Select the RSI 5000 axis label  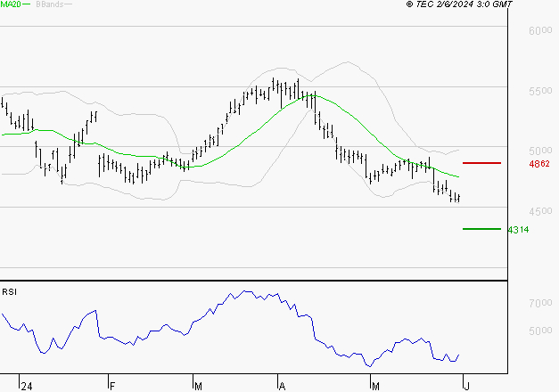coord(540,331)
